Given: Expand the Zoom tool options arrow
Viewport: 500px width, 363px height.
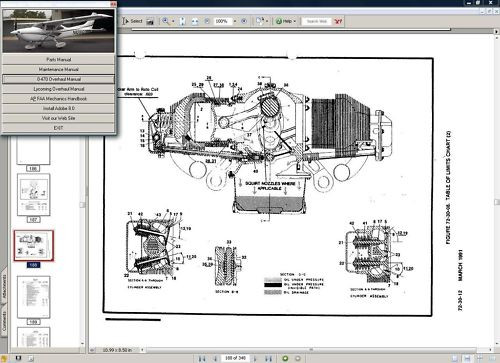Looking at the screenshot, I should pos(173,21).
